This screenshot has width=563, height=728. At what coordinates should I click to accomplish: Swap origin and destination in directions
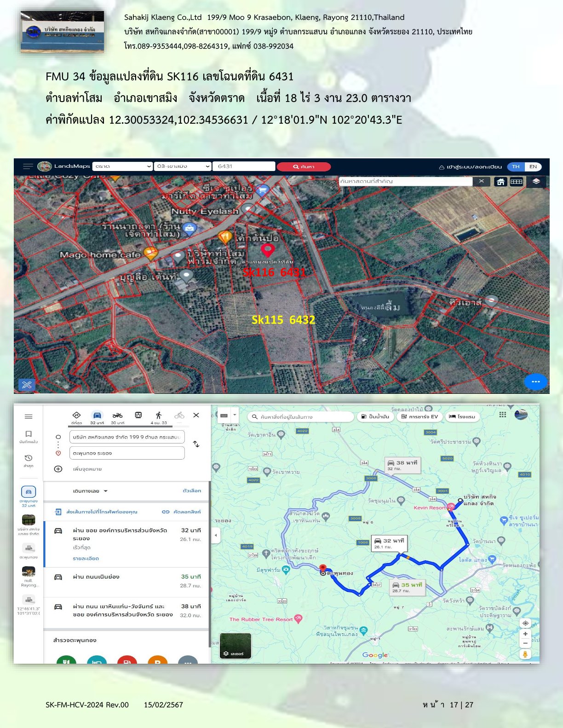(196, 444)
